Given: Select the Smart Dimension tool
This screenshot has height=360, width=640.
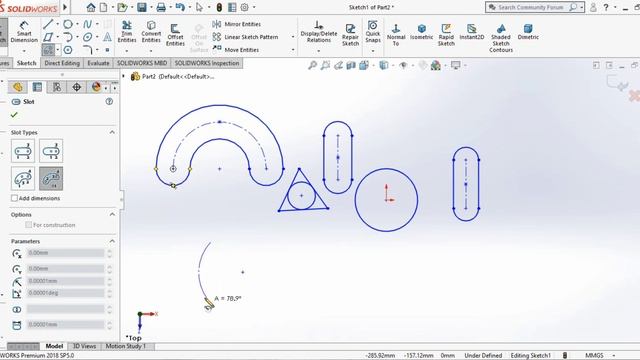Looking at the screenshot, I should coord(24,31).
